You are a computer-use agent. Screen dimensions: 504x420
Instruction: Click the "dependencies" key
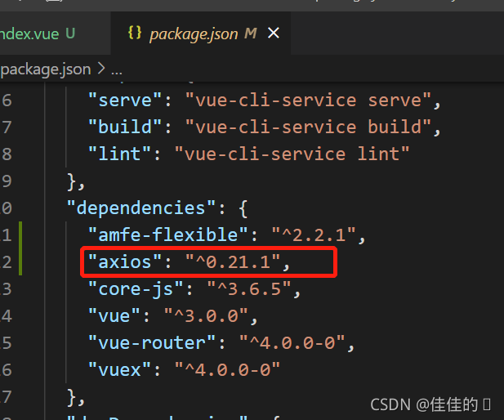(141, 208)
